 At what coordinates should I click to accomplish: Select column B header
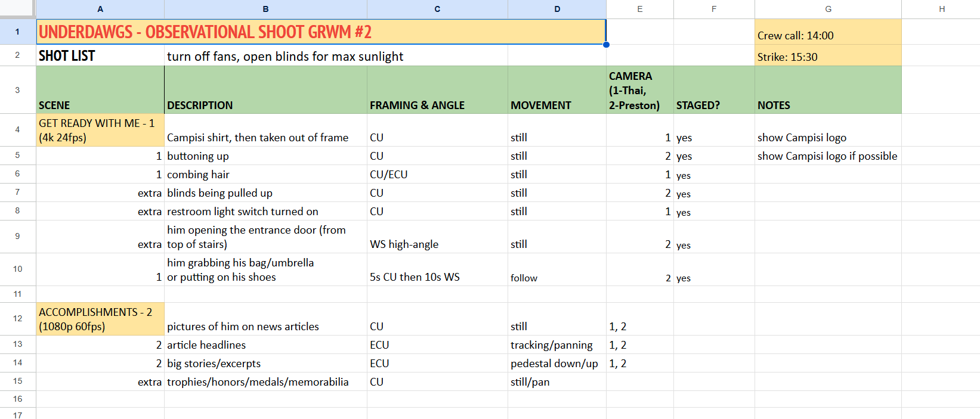click(x=265, y=9)
